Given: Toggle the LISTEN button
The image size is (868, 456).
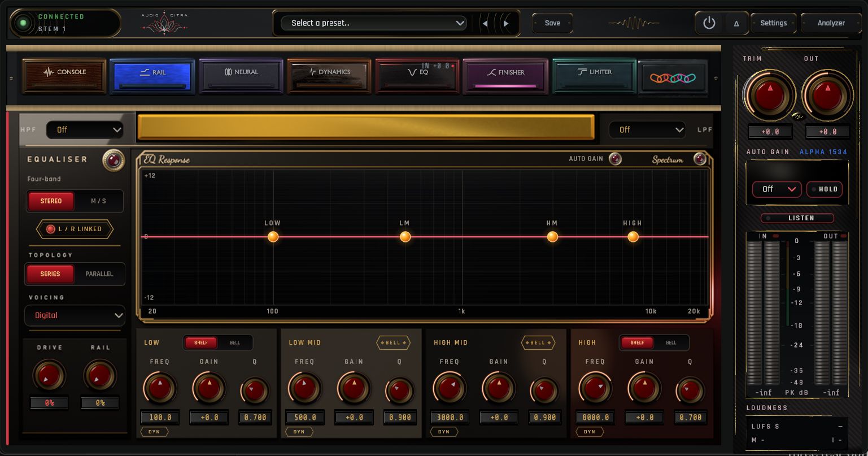Looking at the screenshot, I should pyautogui.click(x=797, y=218).
